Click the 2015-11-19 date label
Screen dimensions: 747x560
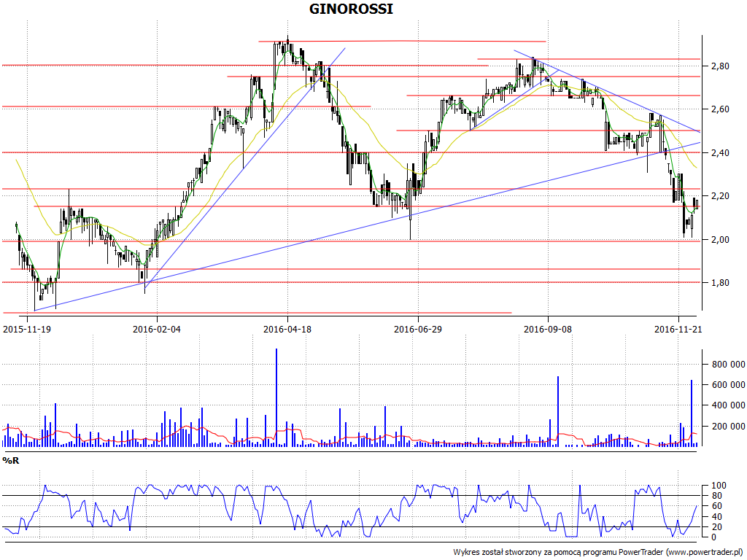[27, 329]
